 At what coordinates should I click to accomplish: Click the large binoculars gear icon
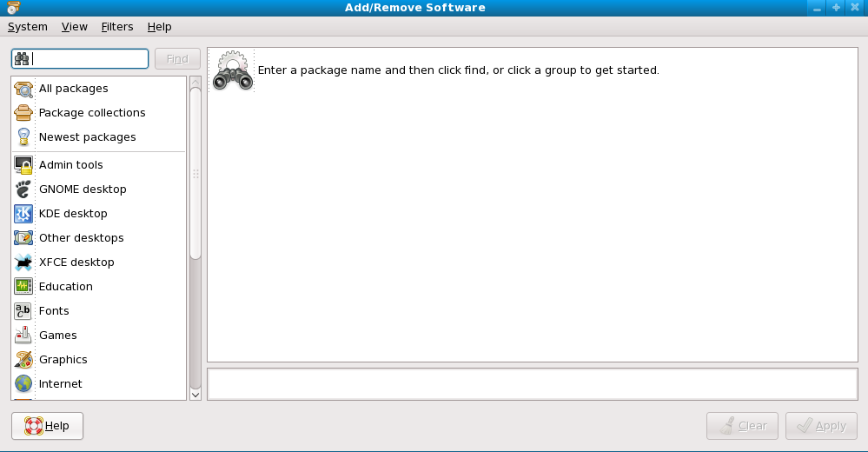point(233,70)
